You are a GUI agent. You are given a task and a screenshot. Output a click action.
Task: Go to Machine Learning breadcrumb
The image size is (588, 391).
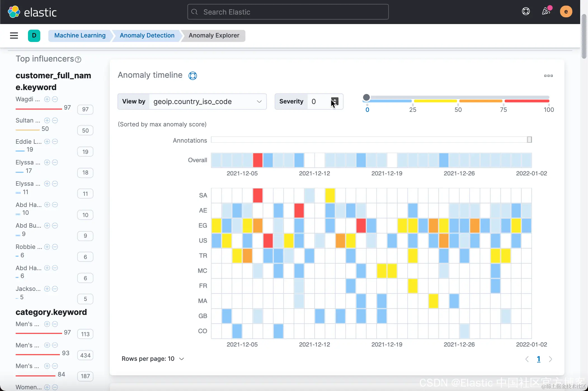(x=80, y=36)
